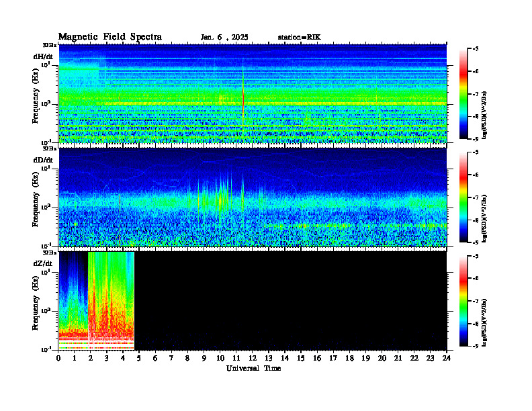The width and height of the screenshot is (532, 411).
Task: Click the dH/dt spectrogram plot
Action: coord(253,93)
